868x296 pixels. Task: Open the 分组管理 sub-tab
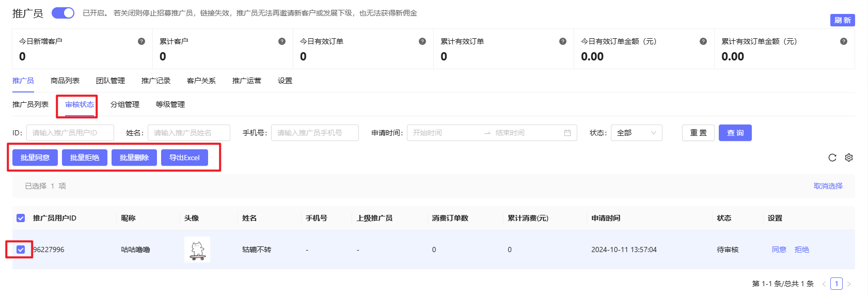tap(125, 104)
